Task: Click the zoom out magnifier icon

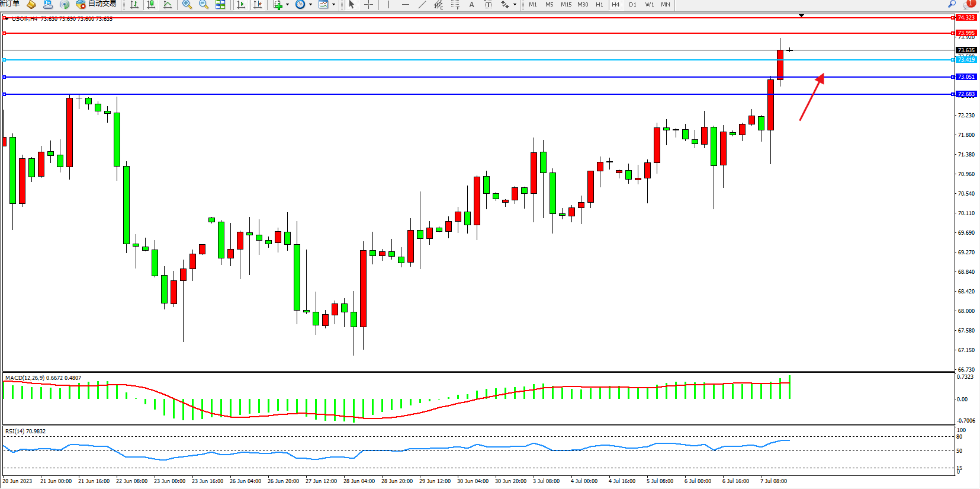Action: (x=204, y=5)
